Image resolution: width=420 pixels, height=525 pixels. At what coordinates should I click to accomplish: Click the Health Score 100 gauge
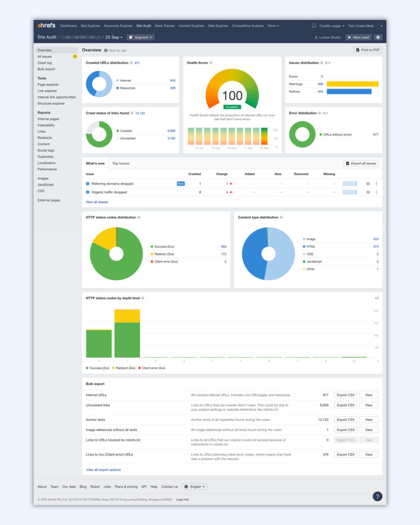pos(232,89)
